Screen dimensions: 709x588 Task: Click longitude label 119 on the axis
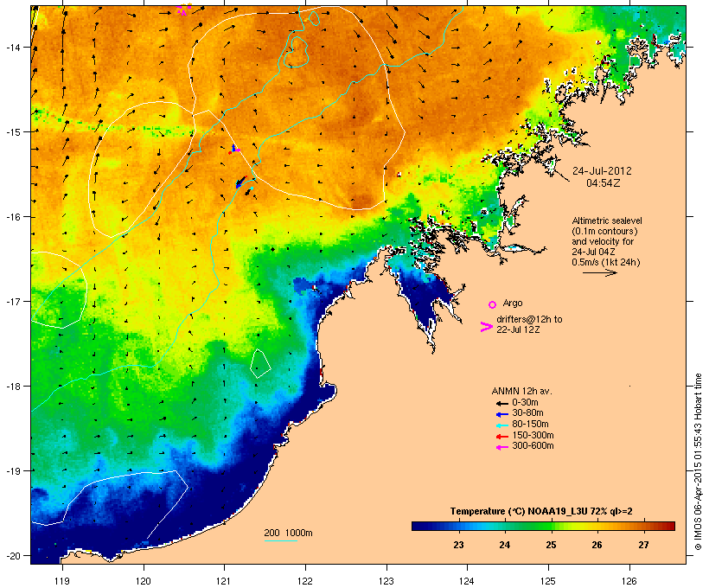coord(62,581)
